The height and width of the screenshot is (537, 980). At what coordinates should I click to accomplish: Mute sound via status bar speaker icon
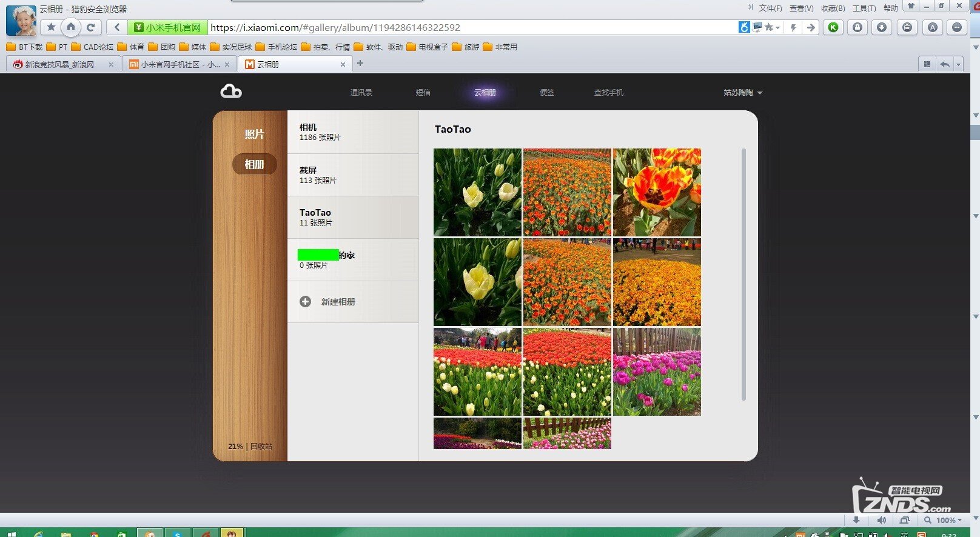(881, 520)
